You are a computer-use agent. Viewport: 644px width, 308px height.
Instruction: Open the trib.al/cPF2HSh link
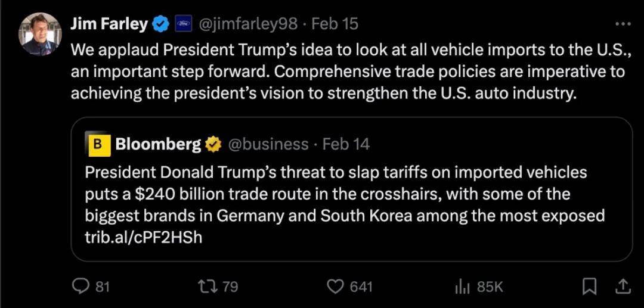point(143,237)
